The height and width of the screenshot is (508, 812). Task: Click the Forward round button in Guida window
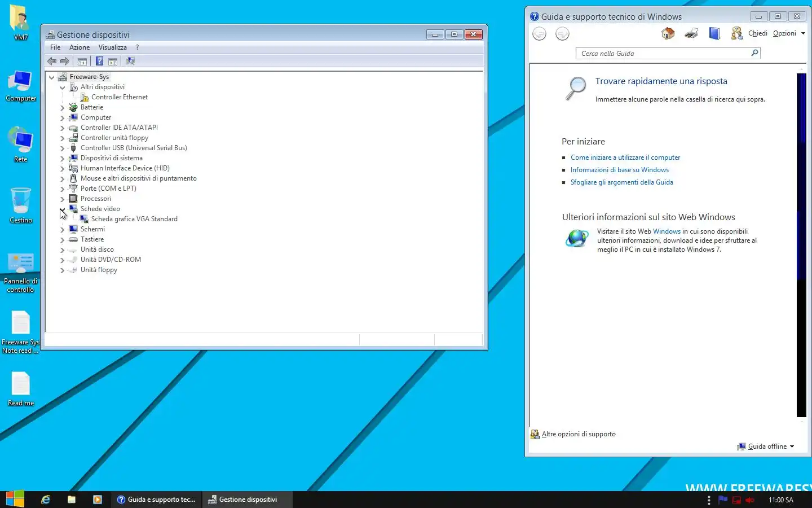point(562,34)
